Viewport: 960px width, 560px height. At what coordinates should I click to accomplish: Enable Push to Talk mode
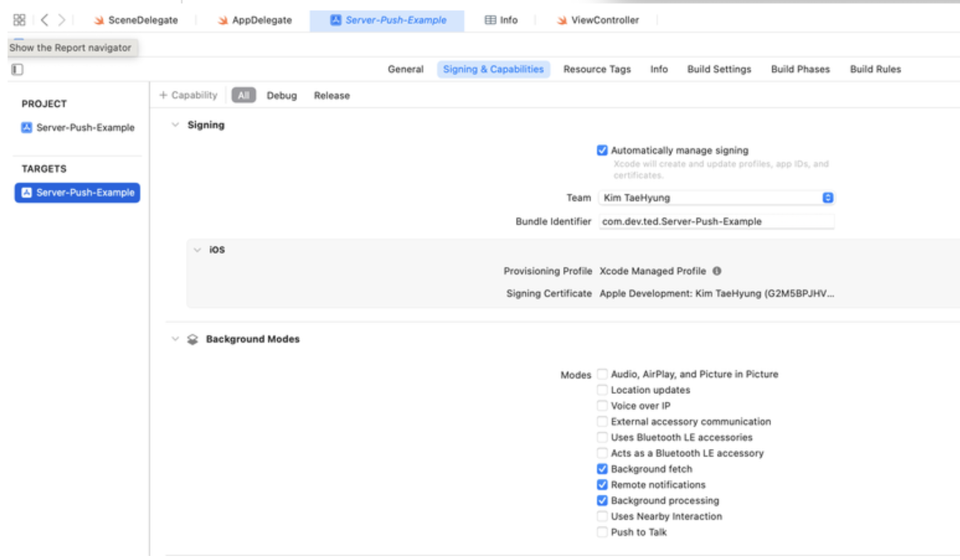coord(602,532)
